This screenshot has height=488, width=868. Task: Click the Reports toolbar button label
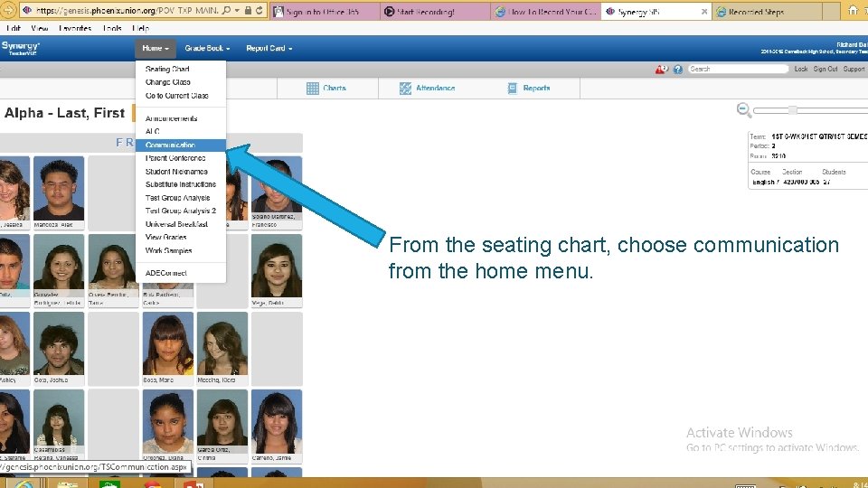536,89
